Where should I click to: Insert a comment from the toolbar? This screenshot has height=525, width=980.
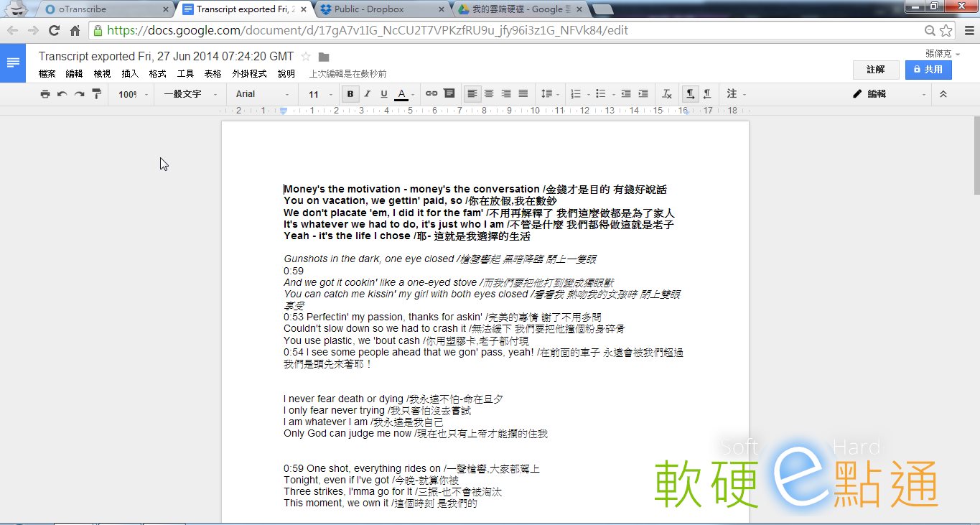(449, 94)
